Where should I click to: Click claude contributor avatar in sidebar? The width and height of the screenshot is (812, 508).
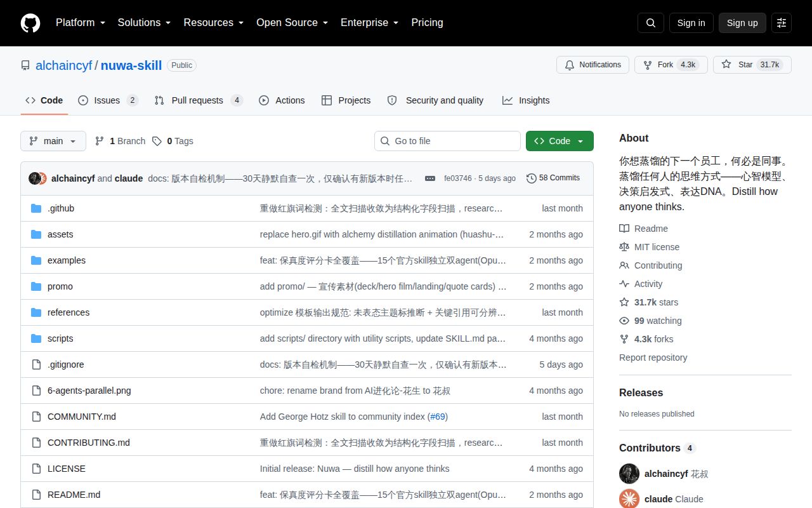629,499
